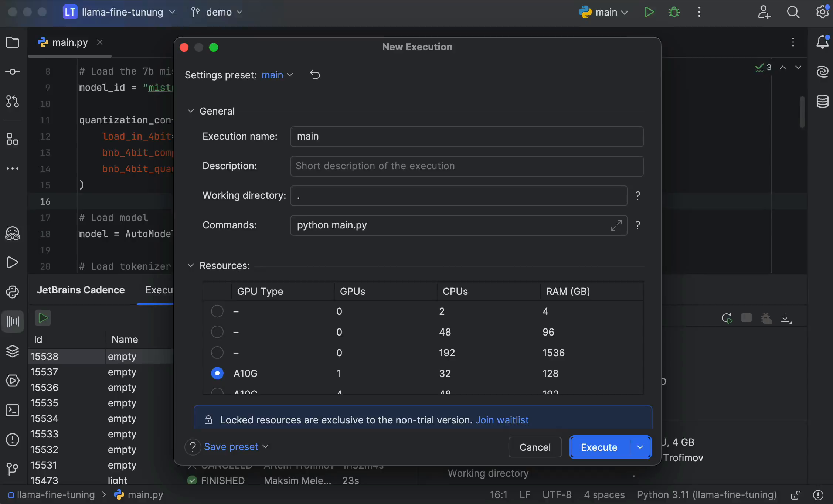This screenshot has width=833, height=504.
Task: Open the Services tool window icon
Action: click(x=13, y=381)
